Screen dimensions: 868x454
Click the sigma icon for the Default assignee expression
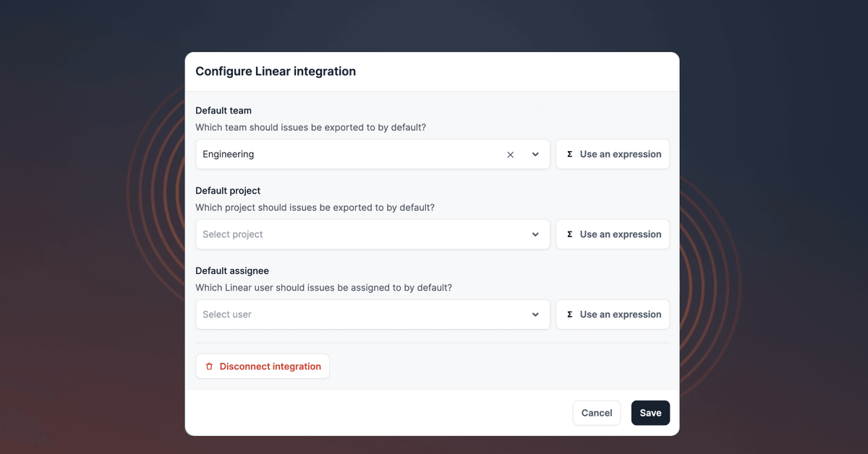[569, 314]
